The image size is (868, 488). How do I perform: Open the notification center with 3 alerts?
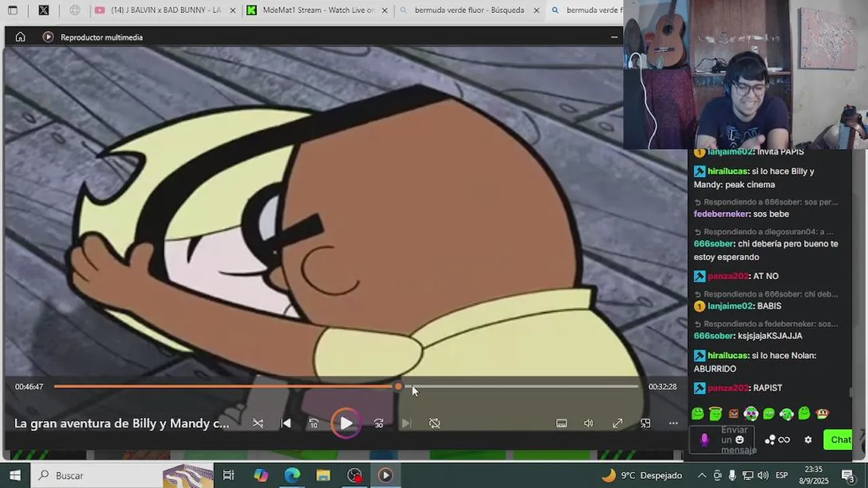point(848,475)
